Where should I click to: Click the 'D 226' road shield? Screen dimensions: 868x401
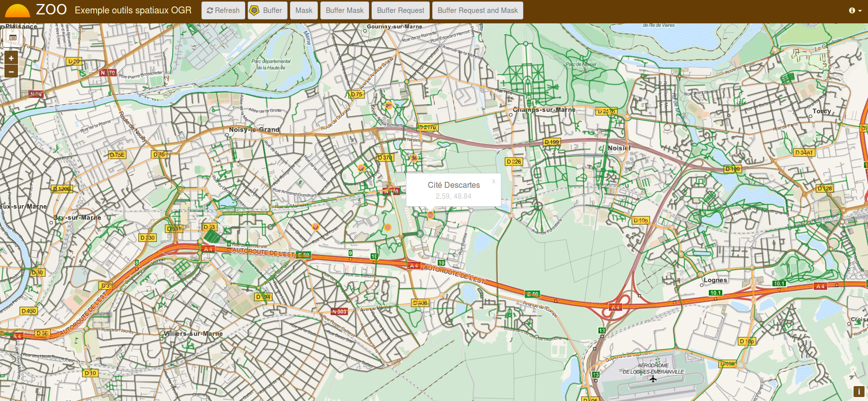[x=514, y=161]
